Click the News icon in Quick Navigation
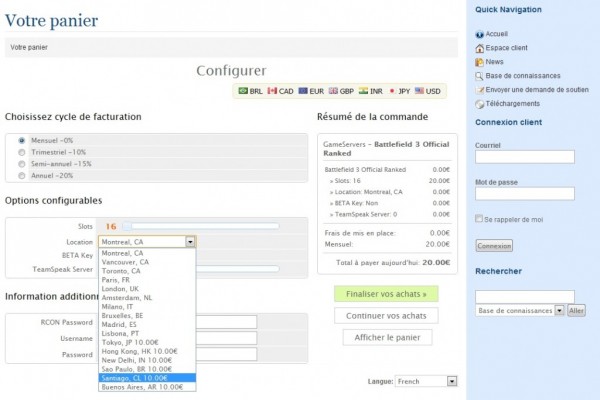Image resolution: width=600 pixels, height=400 pixels. (479, 62)
